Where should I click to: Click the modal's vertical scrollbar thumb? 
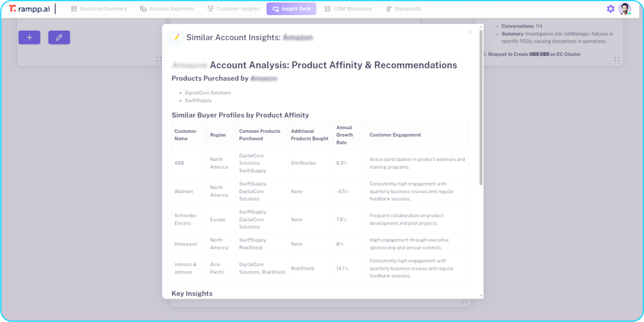(x=481, y=107)
